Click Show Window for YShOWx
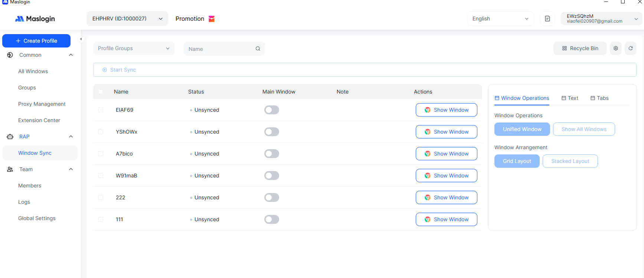Viewport: 644px width, 278px height. (446, 132)
